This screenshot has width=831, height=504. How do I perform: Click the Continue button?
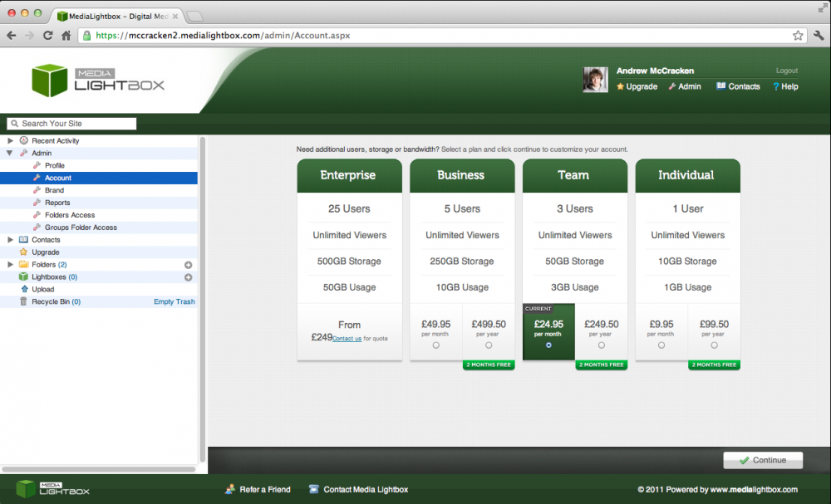763,460
